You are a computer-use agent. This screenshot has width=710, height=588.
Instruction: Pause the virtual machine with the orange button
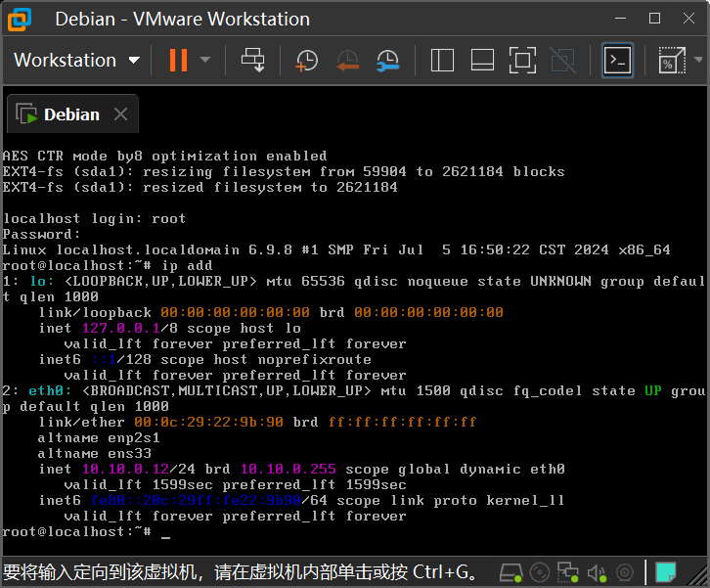point(177,61)
